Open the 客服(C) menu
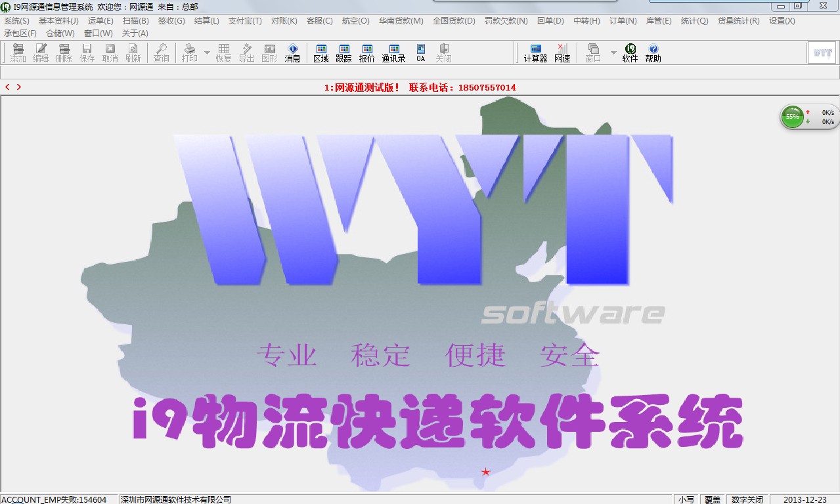This screenshot has width=840, height=504. (x=320, y=21)
